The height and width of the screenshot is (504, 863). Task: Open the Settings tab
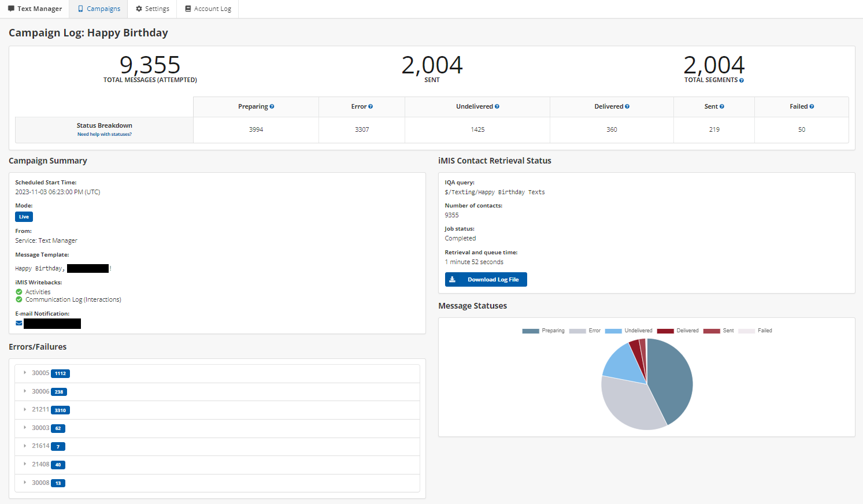153,9
